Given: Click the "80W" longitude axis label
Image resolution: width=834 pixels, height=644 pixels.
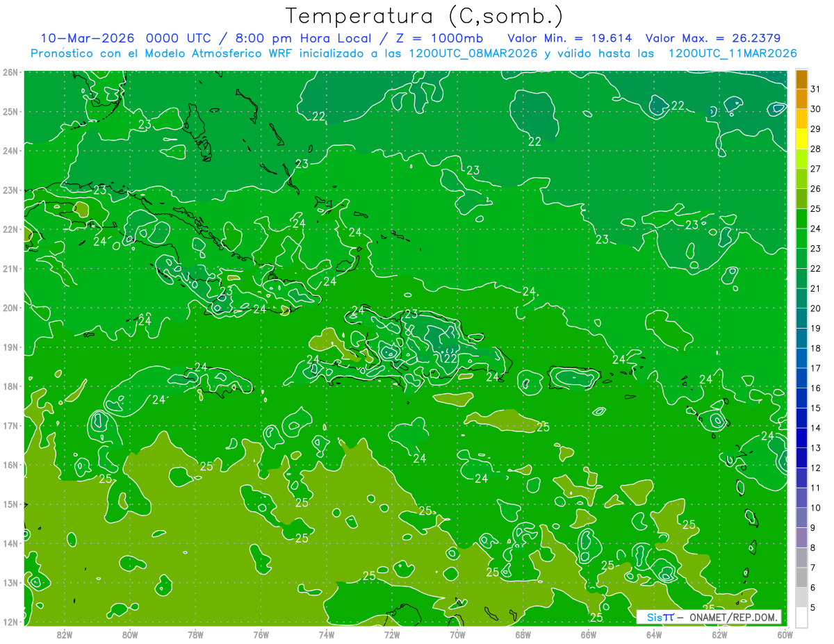Looking at the screenshot, I should click(x=130, y=634).
